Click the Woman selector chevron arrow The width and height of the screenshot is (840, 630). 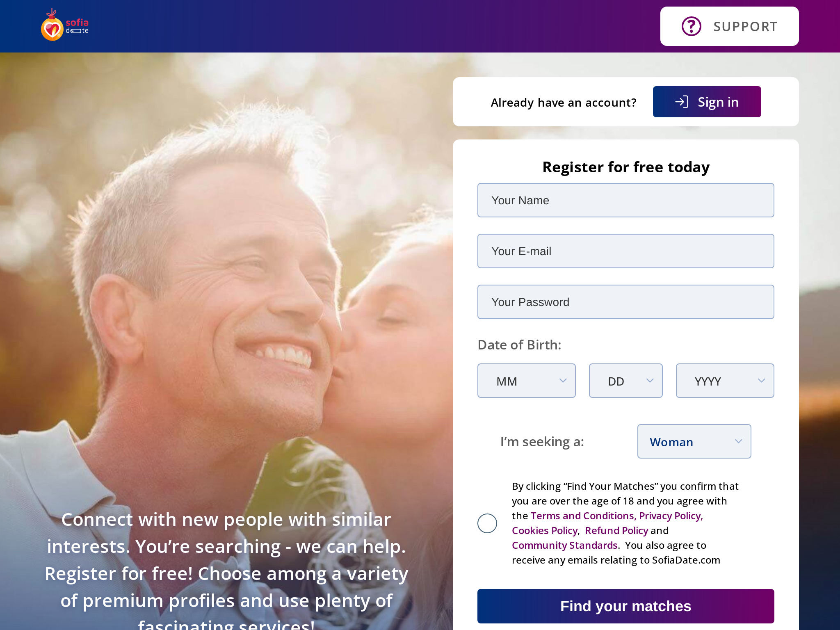coord(738,441)
